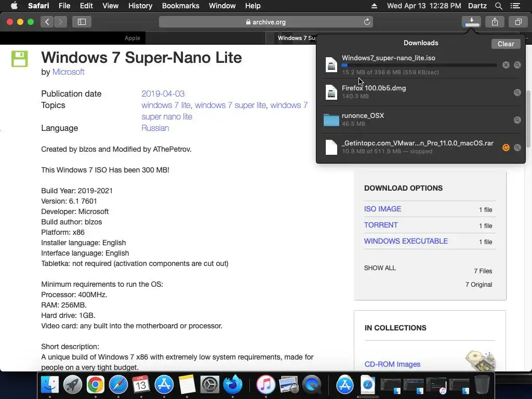Viewport: 532px width, 399px height.
Task: Go back to the previous page
Action: pyautogui.click(x=47, y=22)
